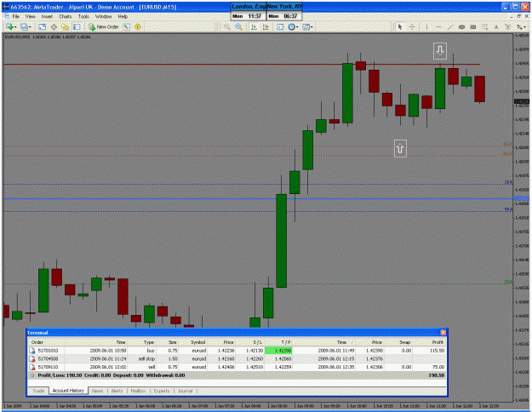Select the Account History tab

coord(68,391)
